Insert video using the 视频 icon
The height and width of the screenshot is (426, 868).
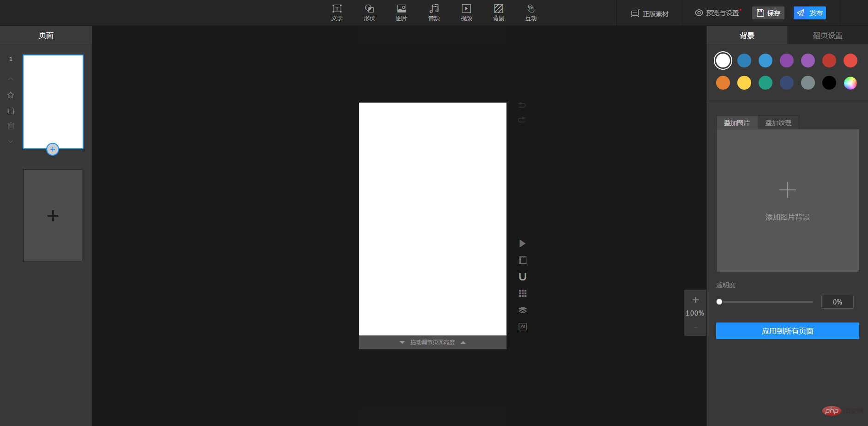point(466,12)
